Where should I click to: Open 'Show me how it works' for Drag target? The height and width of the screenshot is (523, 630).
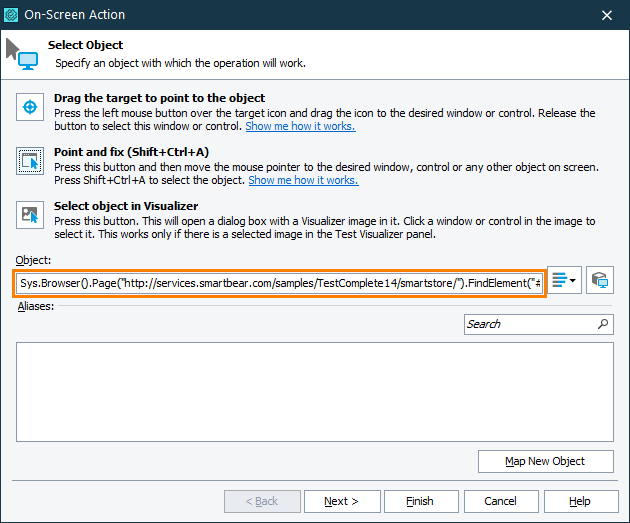click(x=300, y=127)
